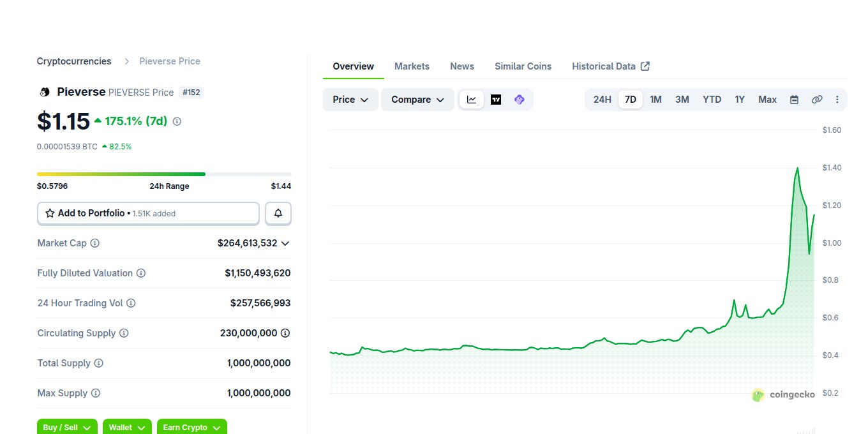The height and width of the screenshot is (434, 868).
Task: Click the Historical Data external link icon
Action: [645, 66]
